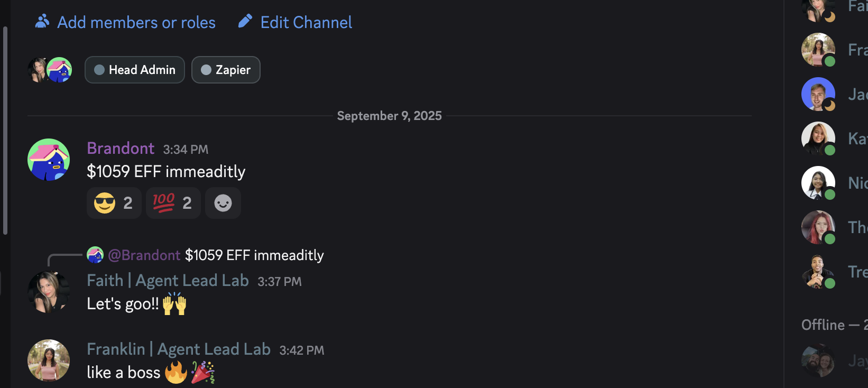
Task: Jump to replied message via @Brandont mention
Action: [144, 255]
